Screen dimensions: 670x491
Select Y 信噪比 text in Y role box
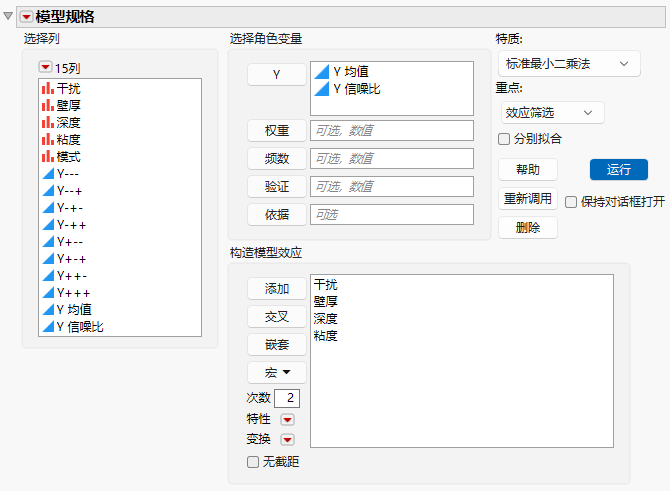pos(357,89)
